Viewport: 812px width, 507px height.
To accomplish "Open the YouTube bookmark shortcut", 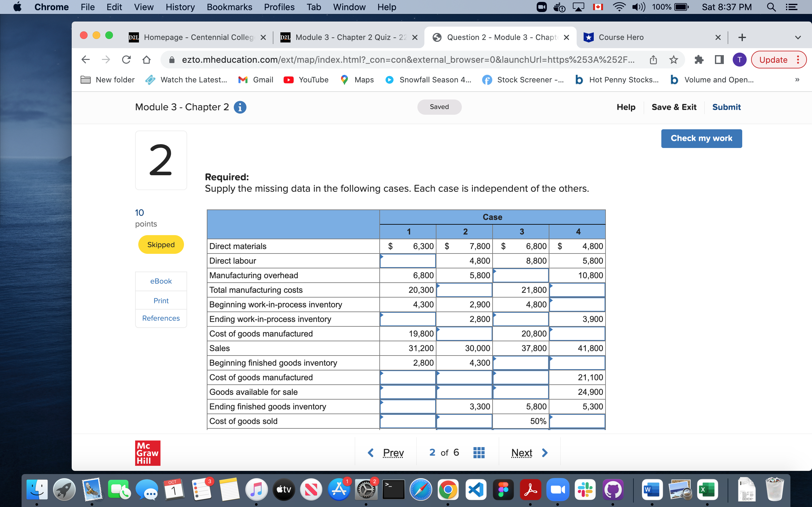I will 306,80.
